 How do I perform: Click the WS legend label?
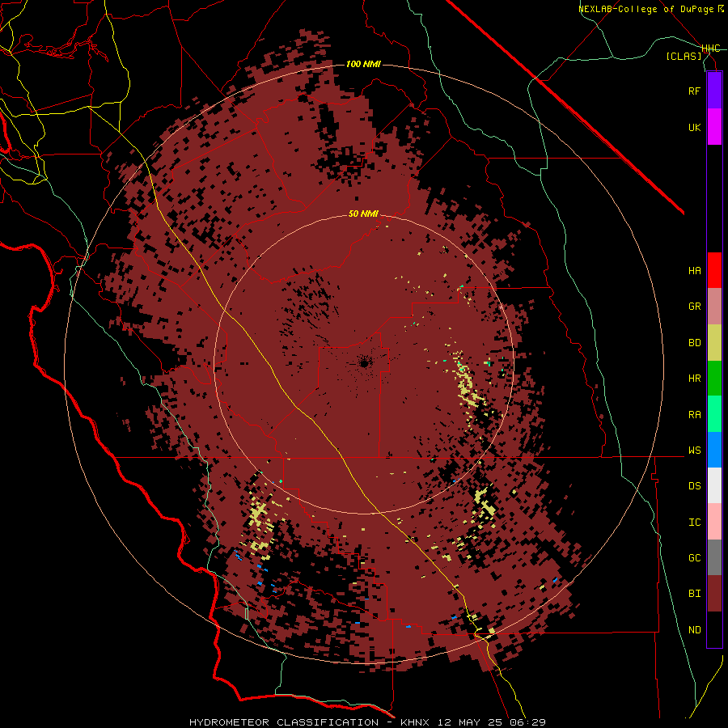[695, 451]
